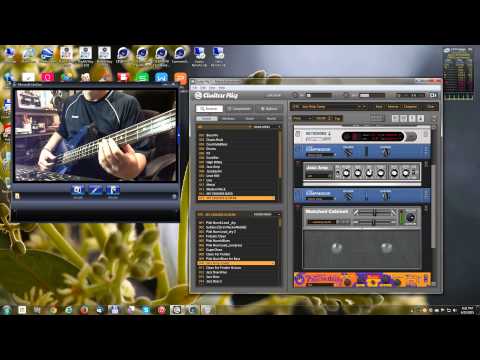This screenshot has width=480, height=360.
Task: Open the first Tube Compressor preset dropdown
Action: [321, 155]
